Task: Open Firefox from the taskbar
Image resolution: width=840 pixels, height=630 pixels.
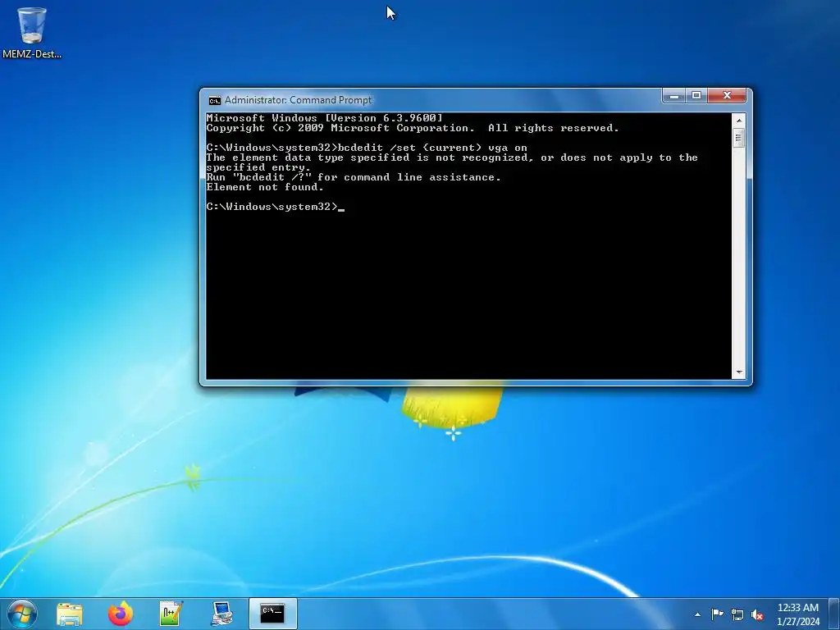Action: pyautogui.click(x=121, y=614)
